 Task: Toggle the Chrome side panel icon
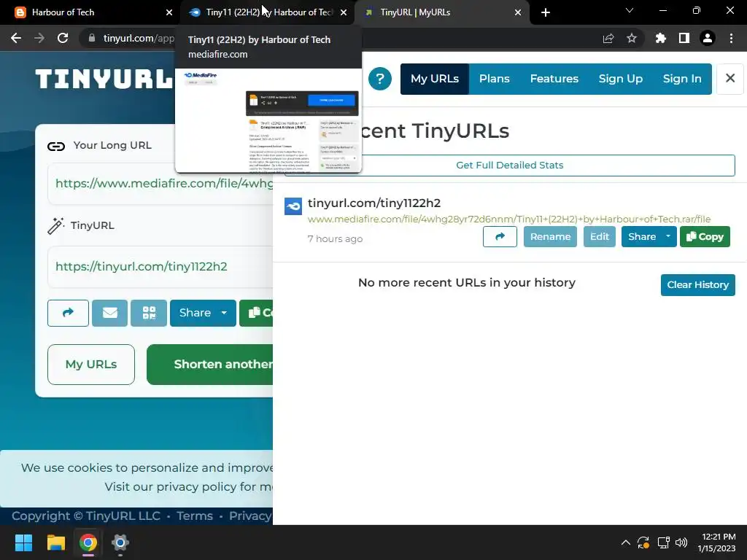tap(684, 38)
